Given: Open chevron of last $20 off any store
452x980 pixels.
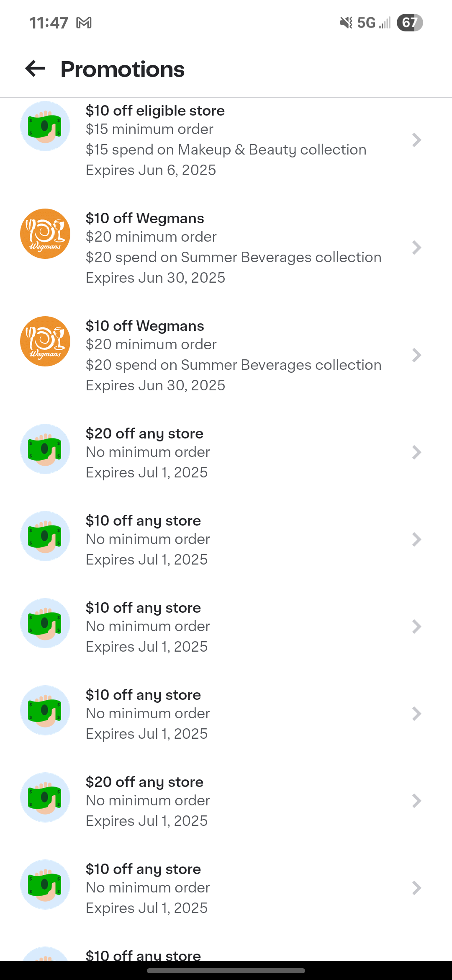Looking at the screenshot, I should [416, 801].
